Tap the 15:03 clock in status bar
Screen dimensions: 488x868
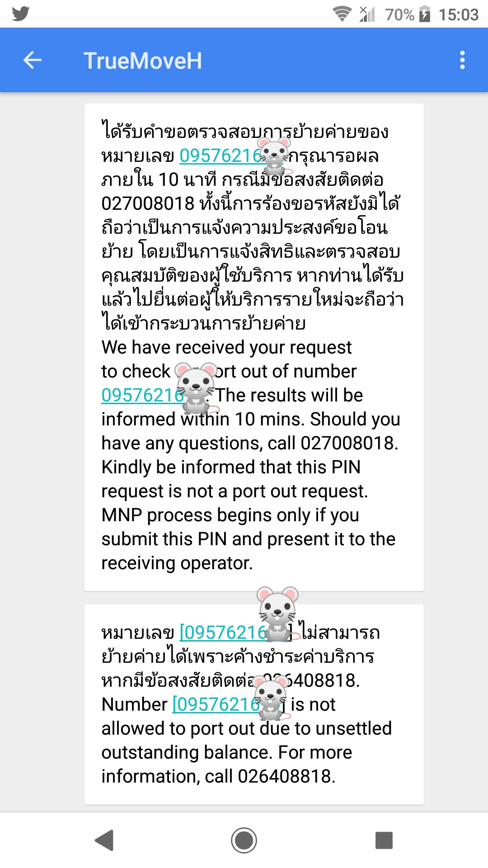[x=458, y=15]
